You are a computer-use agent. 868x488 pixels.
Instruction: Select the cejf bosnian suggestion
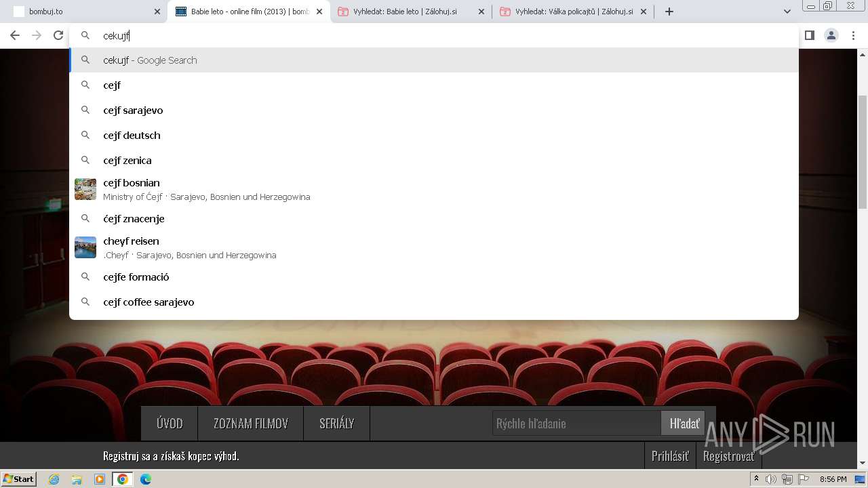coord(434,189)
